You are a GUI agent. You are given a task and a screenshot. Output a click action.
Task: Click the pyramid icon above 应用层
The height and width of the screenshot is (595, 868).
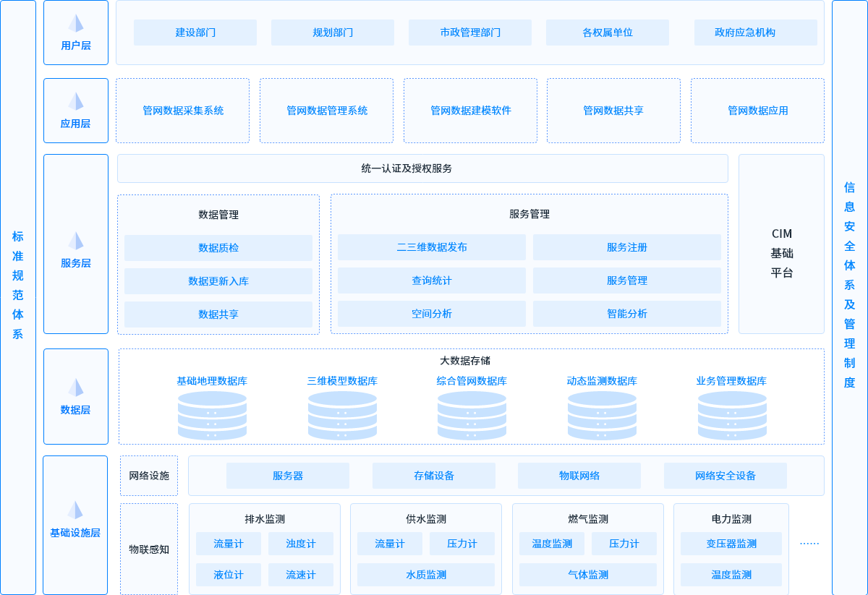[76, 101]
